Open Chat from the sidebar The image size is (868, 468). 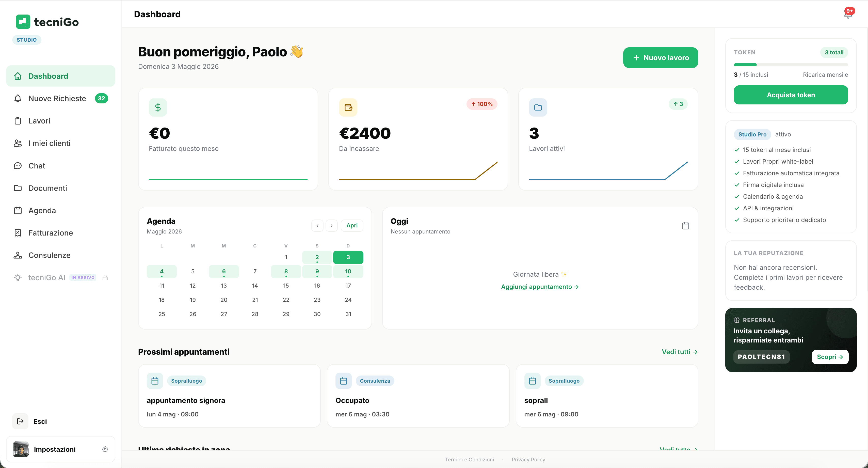pyautogui.click(x=61, y=166)
